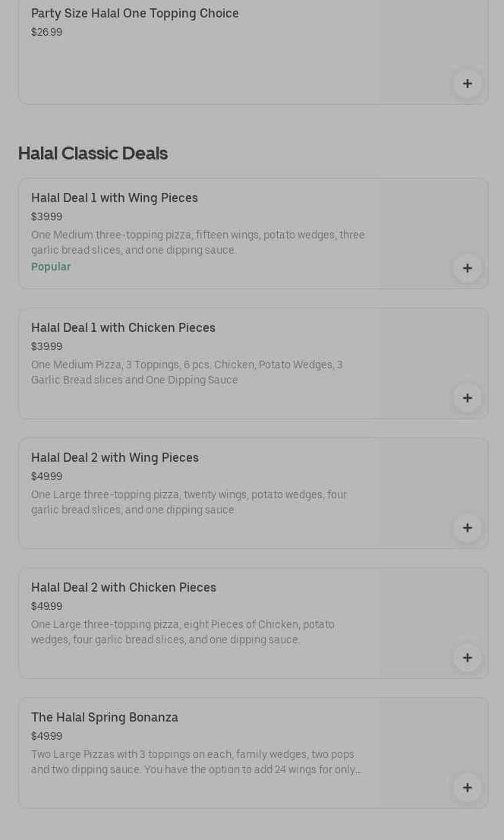Add Halal Deal 2 with Wing Pieces
Screen dimensions: 504x840
tap(467, 528)
